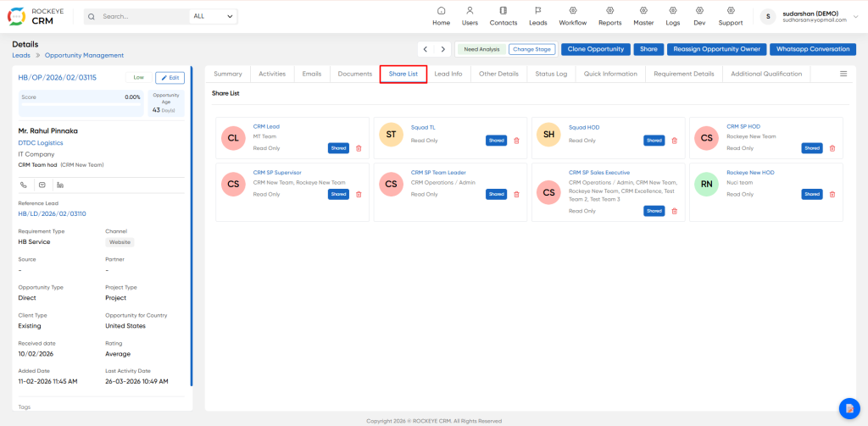The height and width of the screenshot is (426, 868).
Task: Click the email envelope icon under contact
Action: tap(42, 185)
